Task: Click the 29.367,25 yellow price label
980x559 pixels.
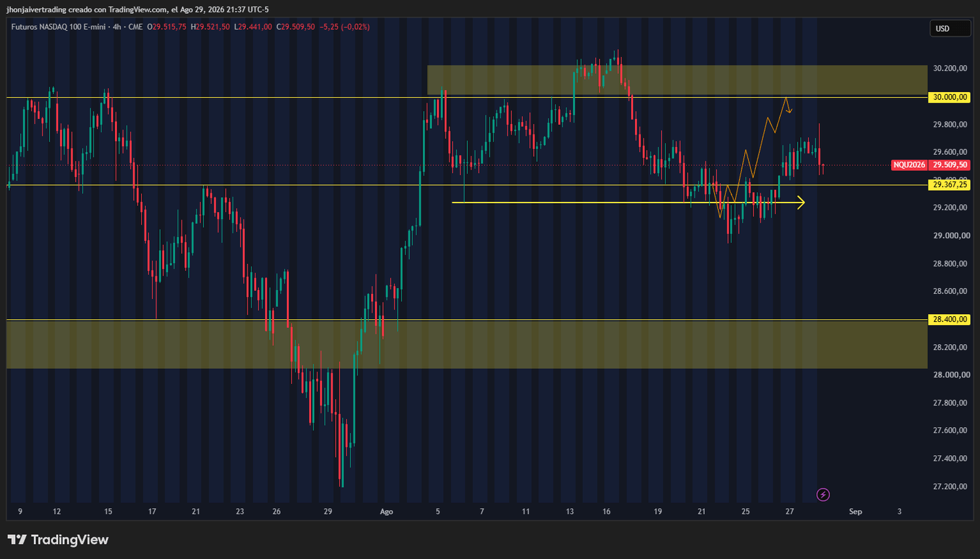Action: [949, 185]
